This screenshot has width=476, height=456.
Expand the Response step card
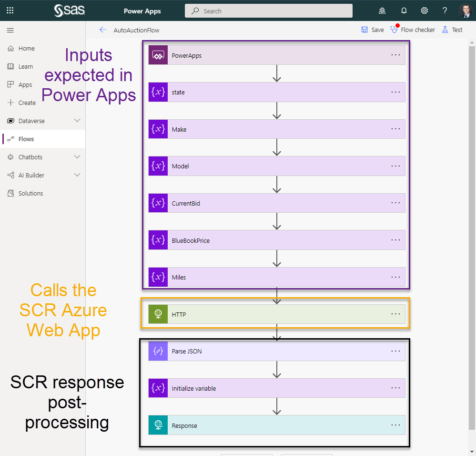point(277,425)
